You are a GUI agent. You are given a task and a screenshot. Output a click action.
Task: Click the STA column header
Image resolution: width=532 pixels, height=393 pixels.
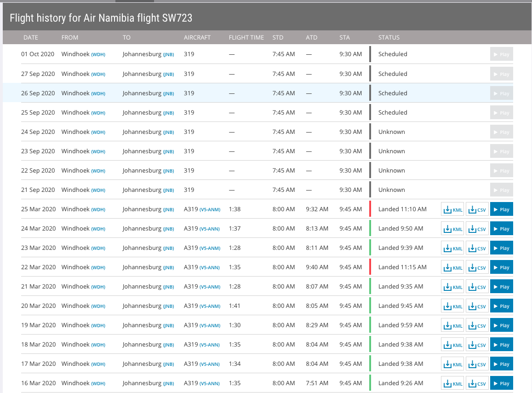click(x=345, y=38)
